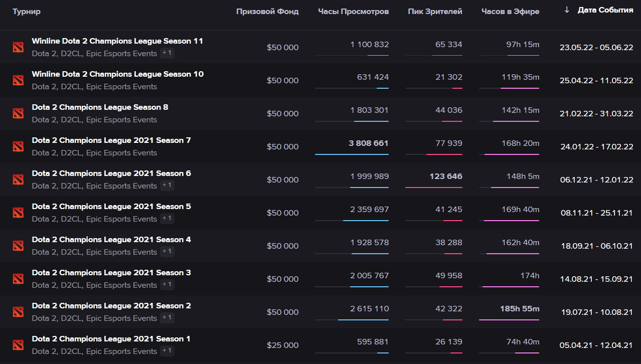This screenshot has height=364, width=641.
Task: Select date range 14.08.21 - 15.09.21
Action: tap(596, 279)
